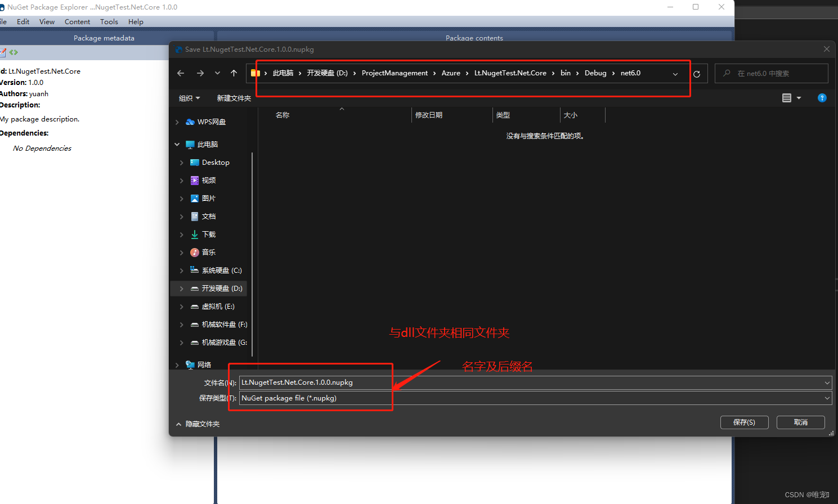Image resolution: width=838 pixels, height=504 pixels.
Task: Select 虚拟机 (E:) drive
Action: point(212,307)
